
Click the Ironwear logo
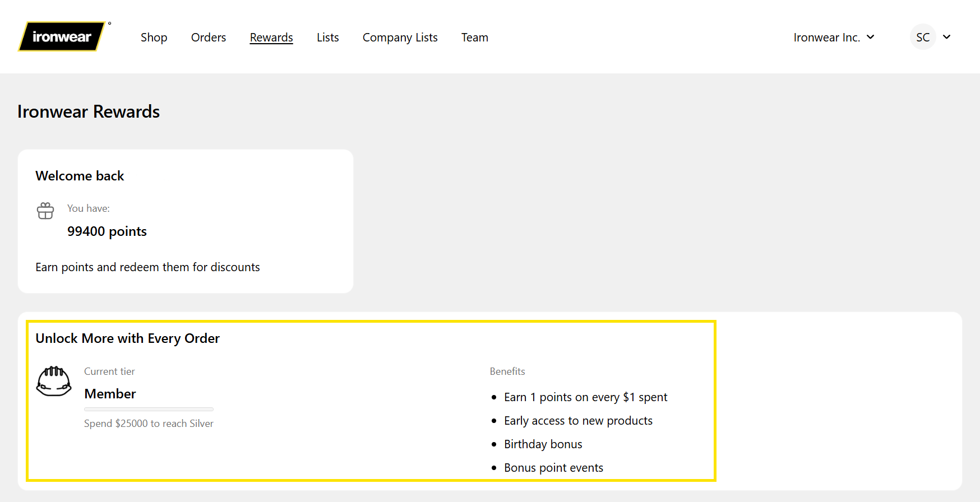(x=62, y=37)
